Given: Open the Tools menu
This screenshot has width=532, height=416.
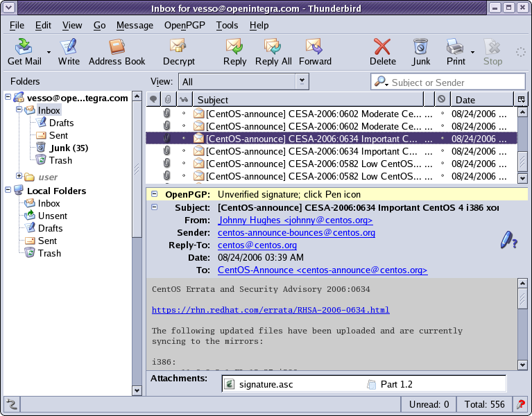Looking at the screenshot, I should 227,26.
